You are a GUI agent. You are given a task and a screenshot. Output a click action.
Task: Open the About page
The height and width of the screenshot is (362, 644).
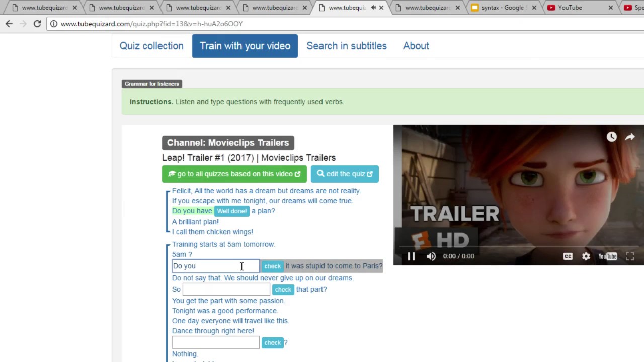pos(416,46)
